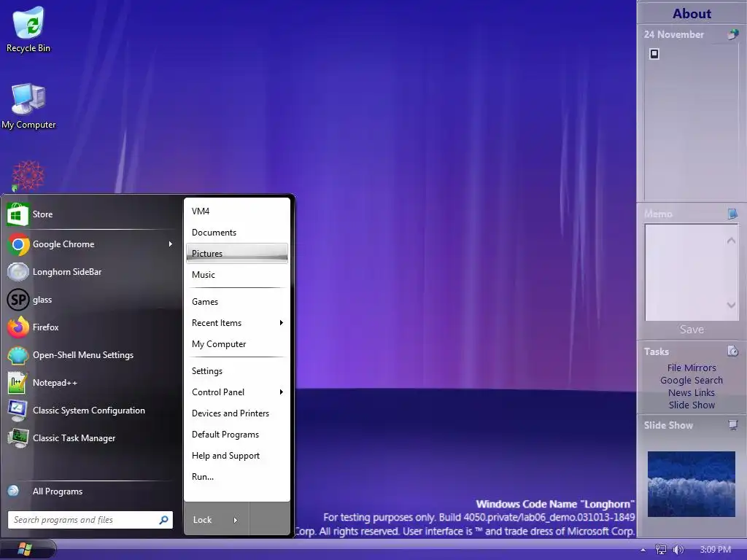Open Games from start menu

point(237,301)
